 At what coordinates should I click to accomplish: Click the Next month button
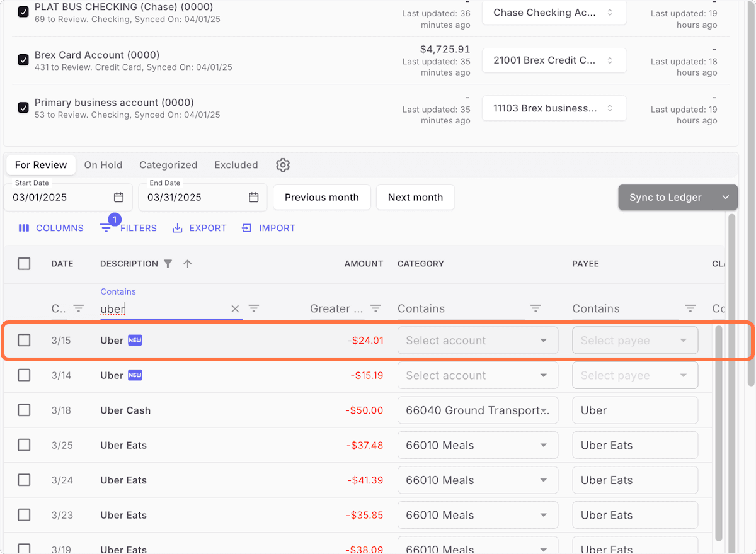[415, 197]
